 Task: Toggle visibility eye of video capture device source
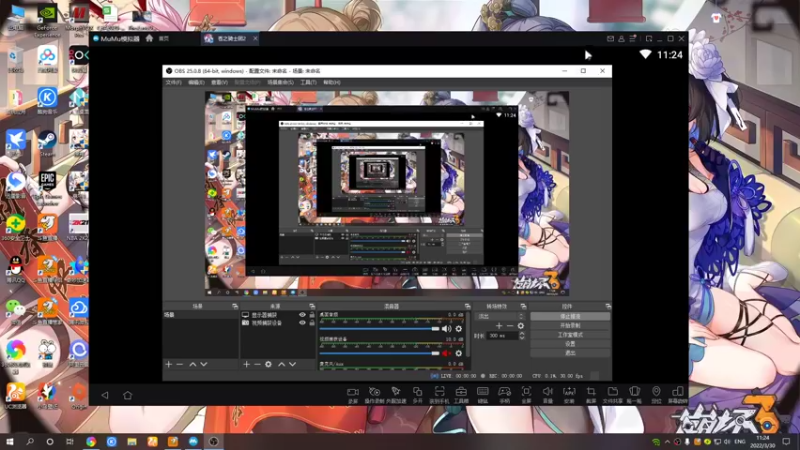tap(302, 323)
